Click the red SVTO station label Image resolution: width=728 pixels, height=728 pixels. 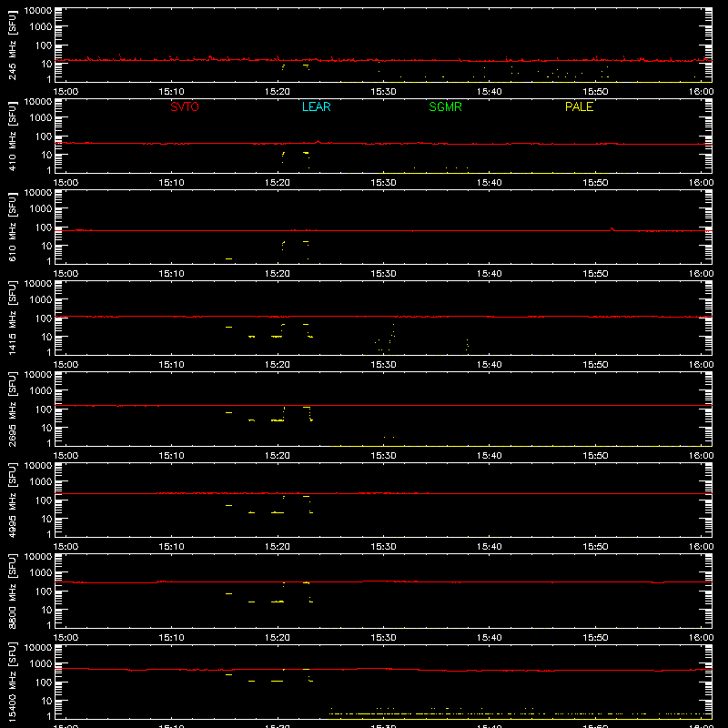(185, 106)
